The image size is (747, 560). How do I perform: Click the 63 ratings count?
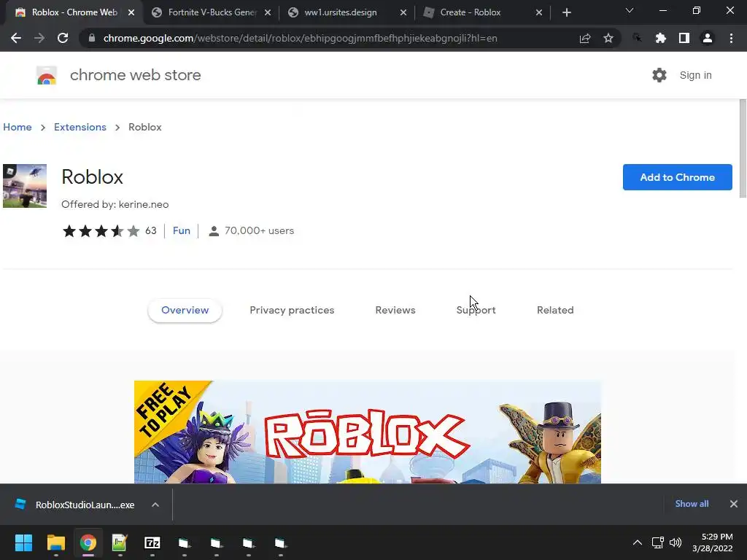[x=151, y=231]
